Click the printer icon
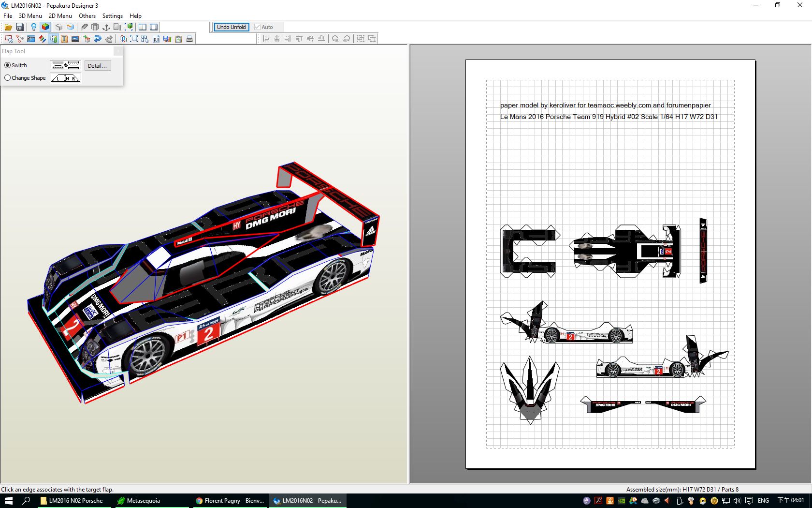812x508 pixels. pyautogui.click(x=189, y=39)
